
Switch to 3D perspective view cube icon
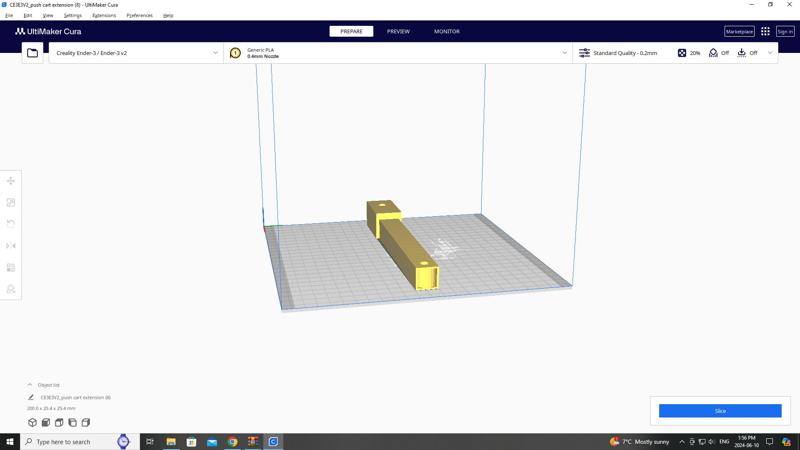point(32,422)
